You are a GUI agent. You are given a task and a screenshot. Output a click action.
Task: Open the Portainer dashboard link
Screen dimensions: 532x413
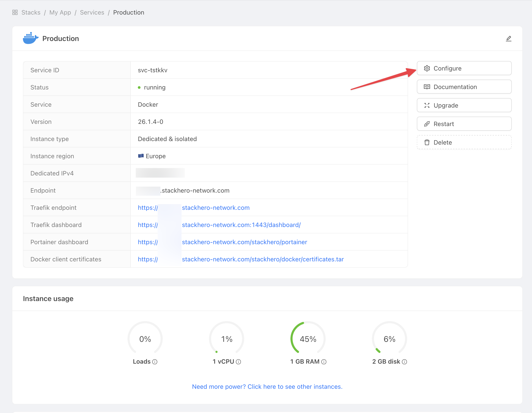[x=244, y=242]
